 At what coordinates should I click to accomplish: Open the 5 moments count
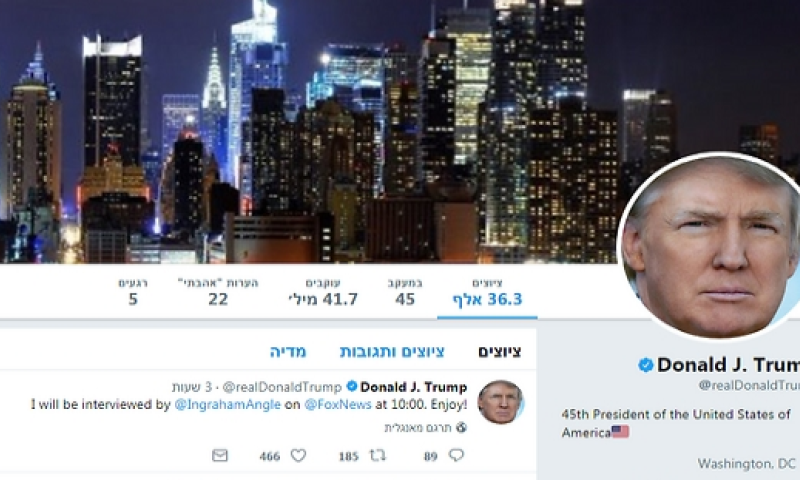pos(133,292)
